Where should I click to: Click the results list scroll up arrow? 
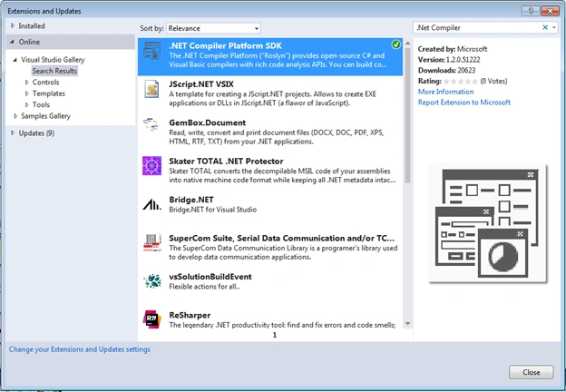pyautogui.click(x=408, y=44)
